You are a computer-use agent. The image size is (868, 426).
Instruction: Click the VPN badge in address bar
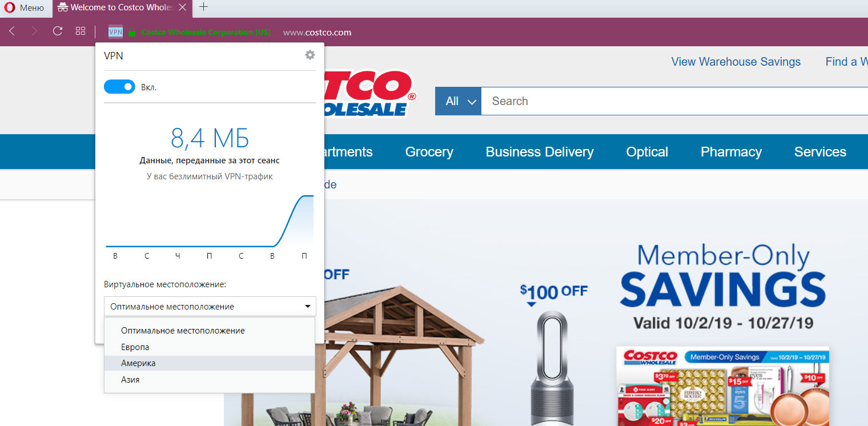[x=115, y=32]
